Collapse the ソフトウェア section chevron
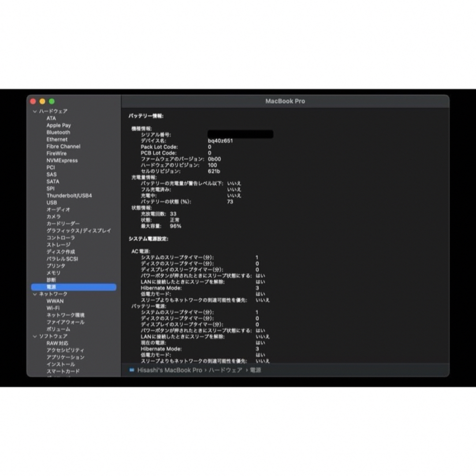The width and height of the screenshot is (476, 476). pos(35,336)
